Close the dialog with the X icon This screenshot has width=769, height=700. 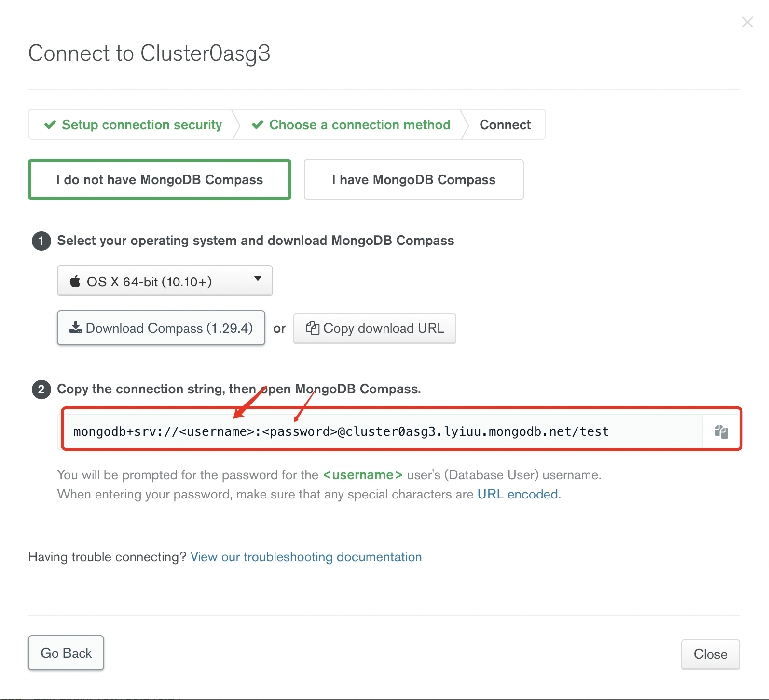pyautogui.click(x=747, y=22)
